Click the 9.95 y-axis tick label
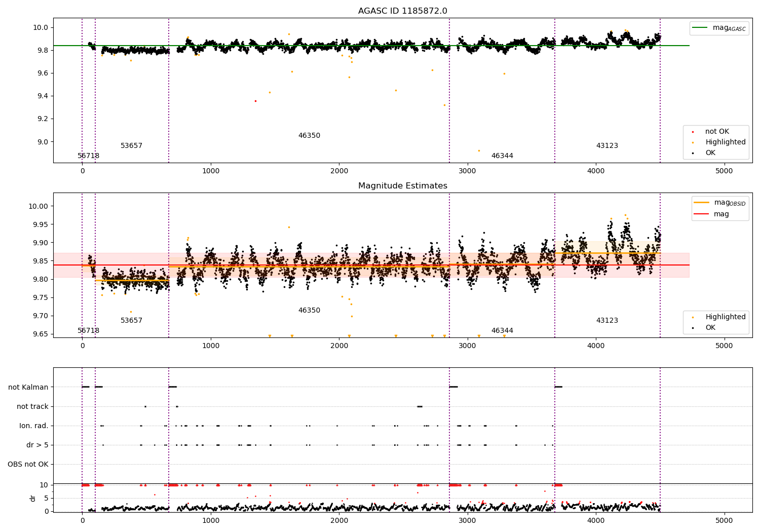The height and width of the screenshot is (532, 760). 41,225
